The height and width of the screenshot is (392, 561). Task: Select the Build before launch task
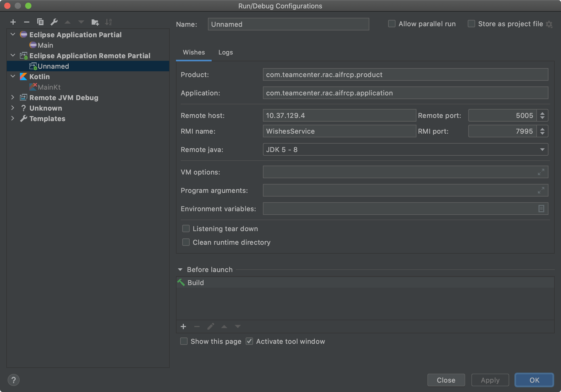(x=365, y=282)
